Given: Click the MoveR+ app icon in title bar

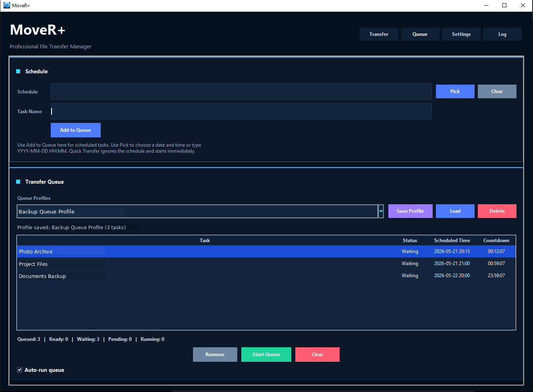Looking at the screenshot, I should 6,5.
